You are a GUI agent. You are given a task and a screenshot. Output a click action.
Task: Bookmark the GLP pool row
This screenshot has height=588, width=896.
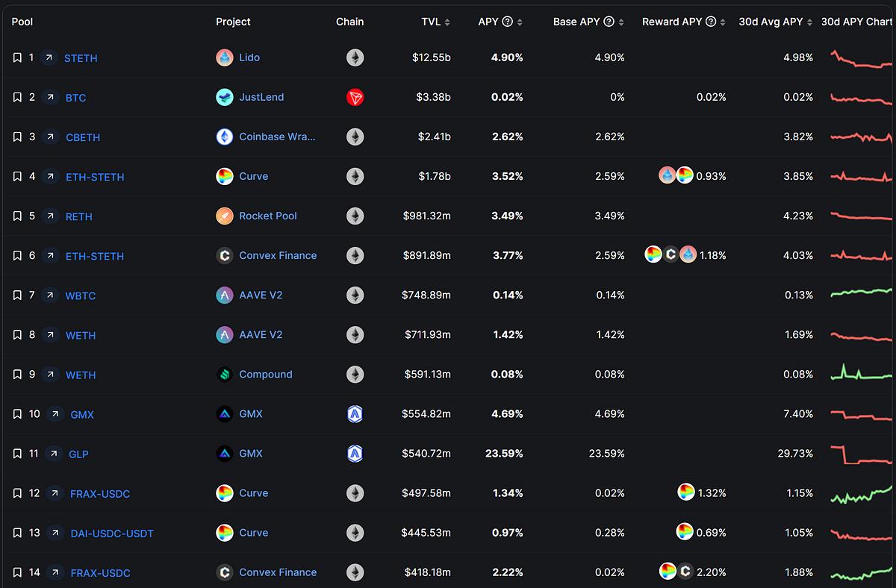click(17, 454)
